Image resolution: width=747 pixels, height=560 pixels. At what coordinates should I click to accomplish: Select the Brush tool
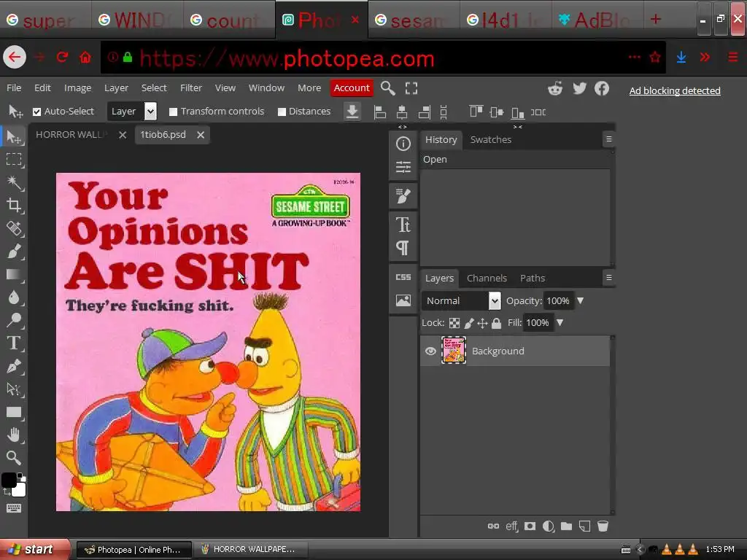point(15,251)
